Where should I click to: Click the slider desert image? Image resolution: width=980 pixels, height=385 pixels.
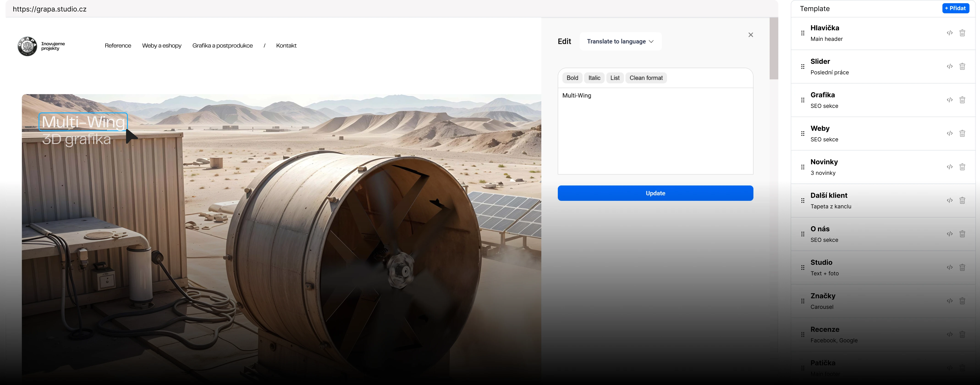[281, 239]
